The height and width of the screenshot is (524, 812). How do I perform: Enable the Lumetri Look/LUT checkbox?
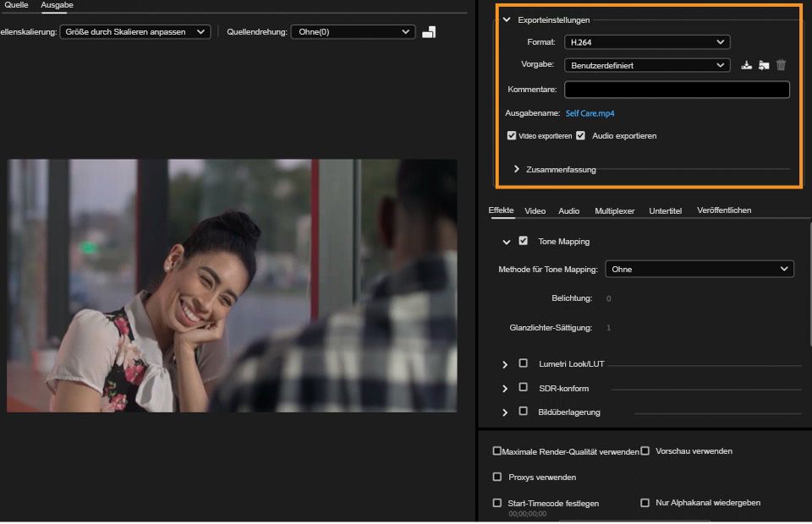[524, 363]
